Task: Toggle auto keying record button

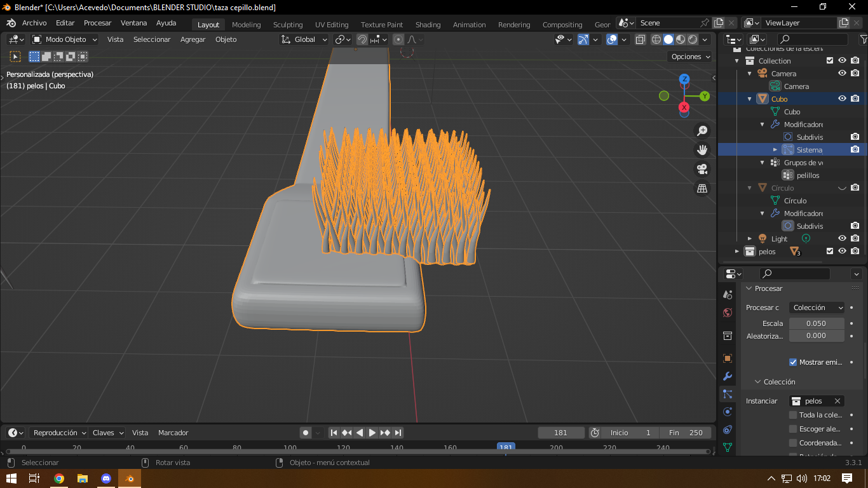Action: (x=306, y=433)
